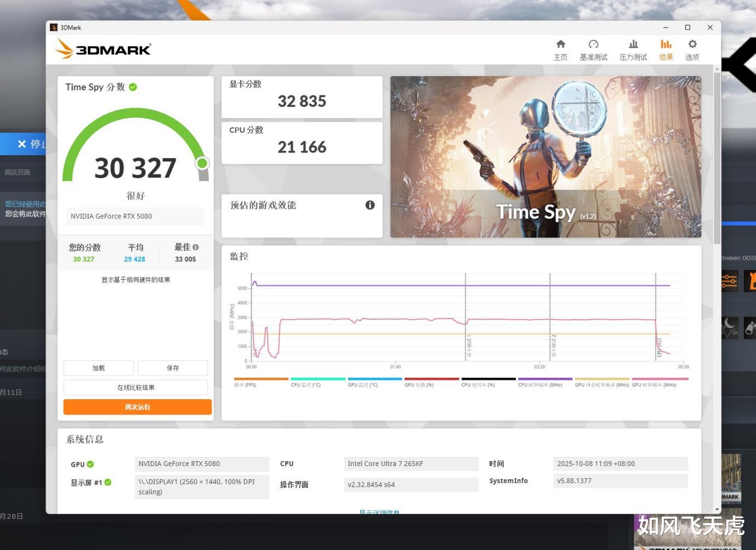Click the version v2.32.8454 s64 field
This screenshot has width=756, height=550.
click(411, 485)
